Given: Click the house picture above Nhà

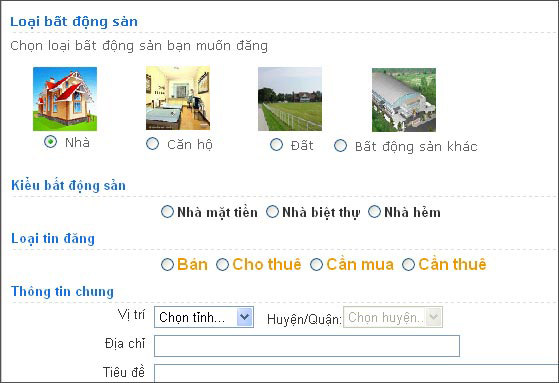Looking at the screenshot, I should coord(65,99).
